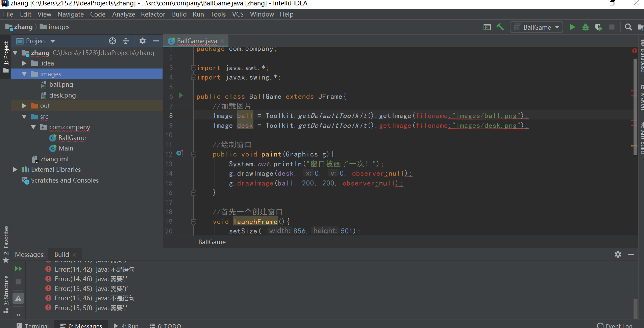Screen dimensions: 644x328
Task: Toggle the Z: Structure tool window
Action: (6, 294)
